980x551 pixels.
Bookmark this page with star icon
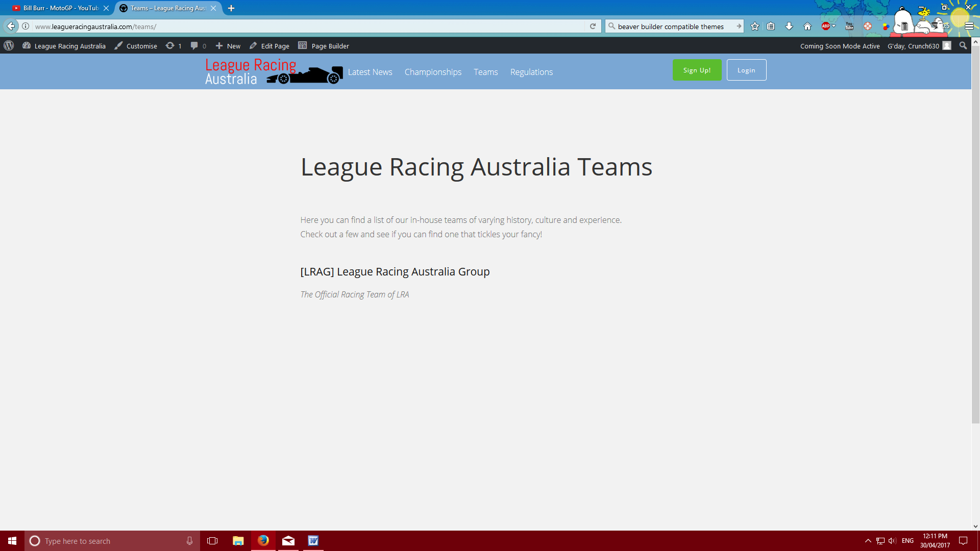click(755, 27)
